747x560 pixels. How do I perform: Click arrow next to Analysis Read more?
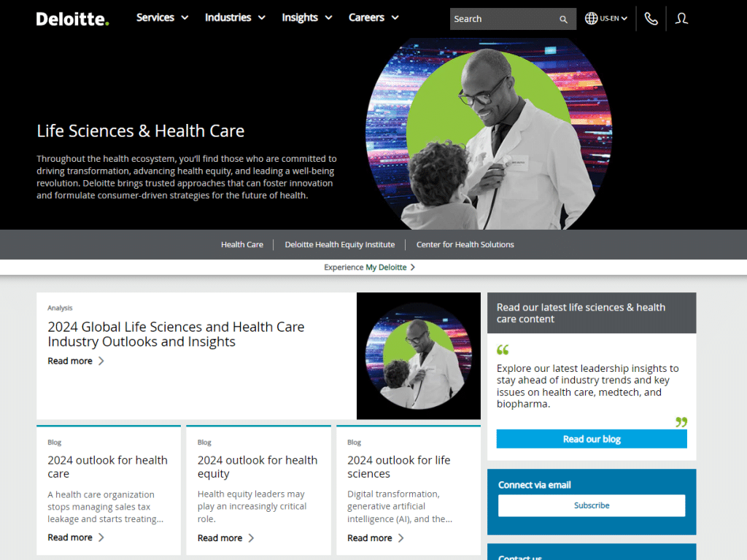click(x=101, y=361)
